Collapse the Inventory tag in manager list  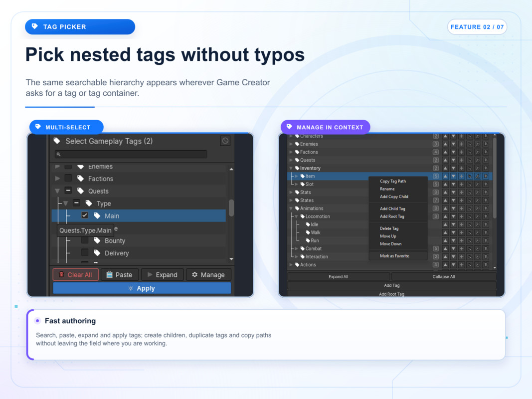pyautogui.click(x=291, y=168)
